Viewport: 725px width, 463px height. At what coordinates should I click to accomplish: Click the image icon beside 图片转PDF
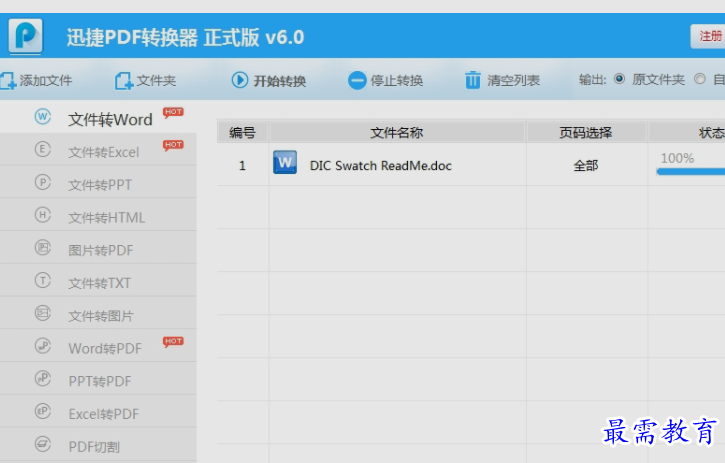tap(43, 247)
